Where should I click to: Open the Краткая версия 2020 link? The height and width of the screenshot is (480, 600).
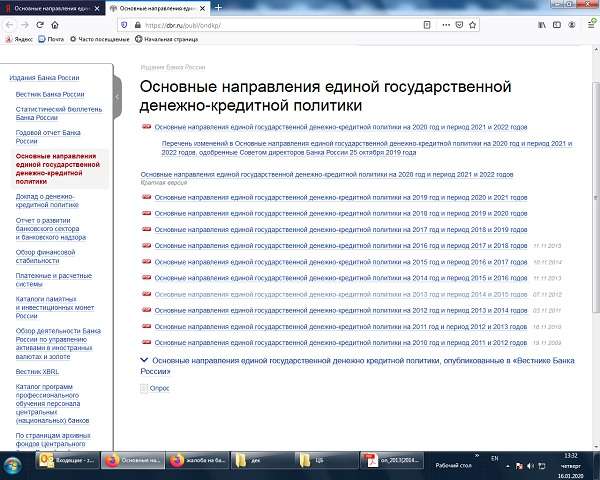(326, 175)
